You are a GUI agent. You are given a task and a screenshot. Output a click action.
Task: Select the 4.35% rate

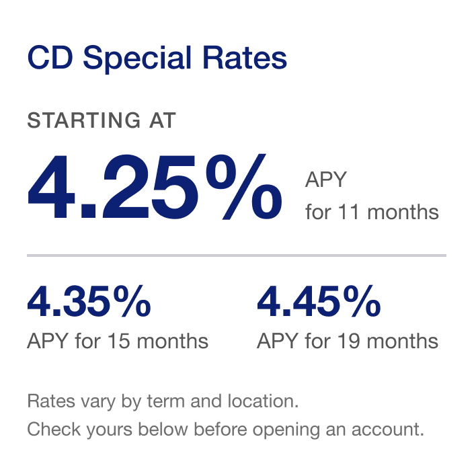tap(89, 303)
